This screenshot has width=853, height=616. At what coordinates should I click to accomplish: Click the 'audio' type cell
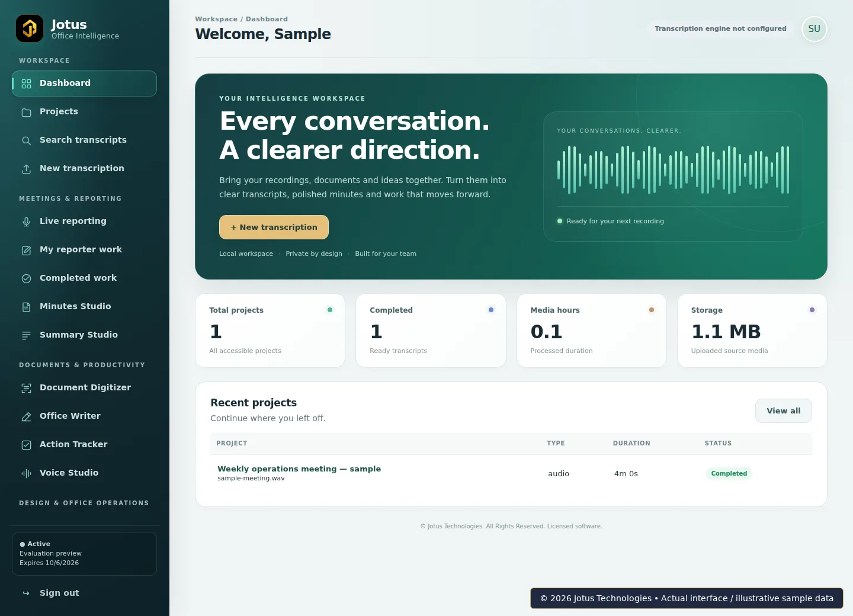pos(559,474)
